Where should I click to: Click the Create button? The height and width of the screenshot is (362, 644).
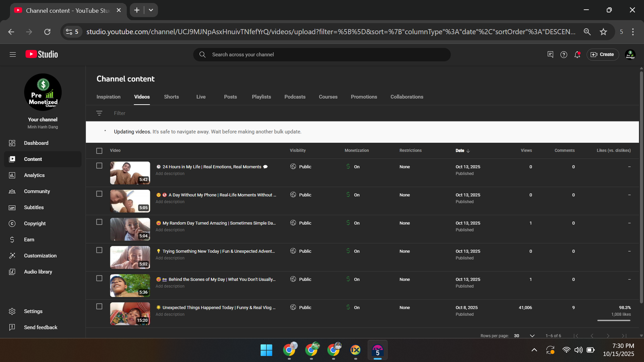point(603,55)
